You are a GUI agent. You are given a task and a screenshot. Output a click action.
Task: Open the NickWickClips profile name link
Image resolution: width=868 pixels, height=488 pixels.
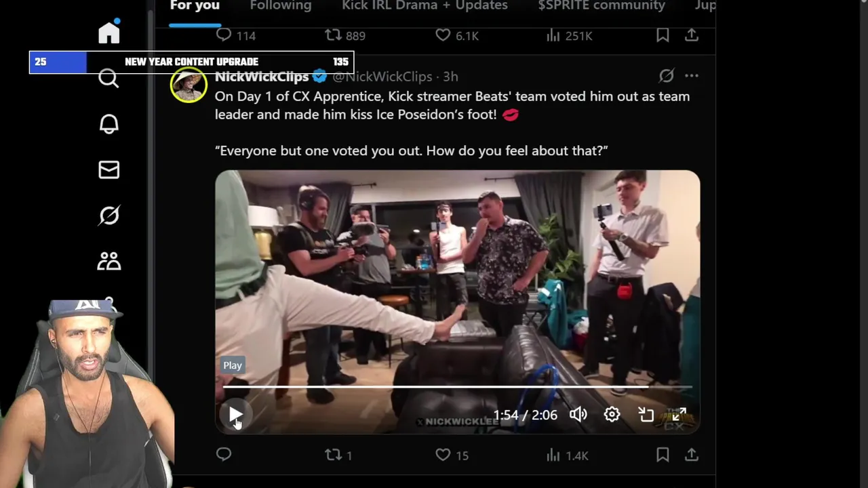coord(262,77)
